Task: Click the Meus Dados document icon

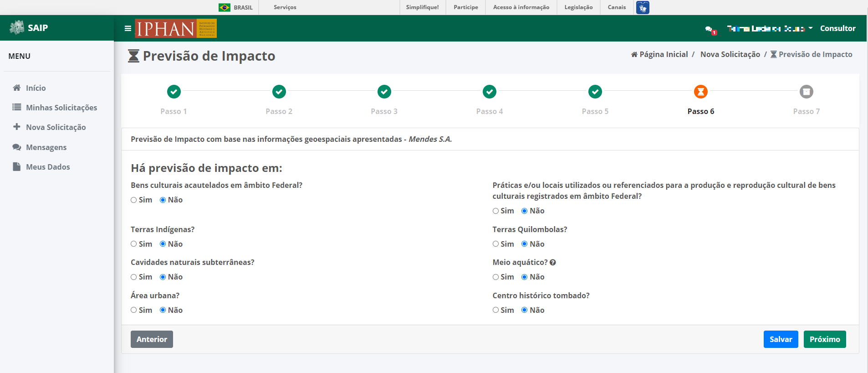Action: (17, 166)
